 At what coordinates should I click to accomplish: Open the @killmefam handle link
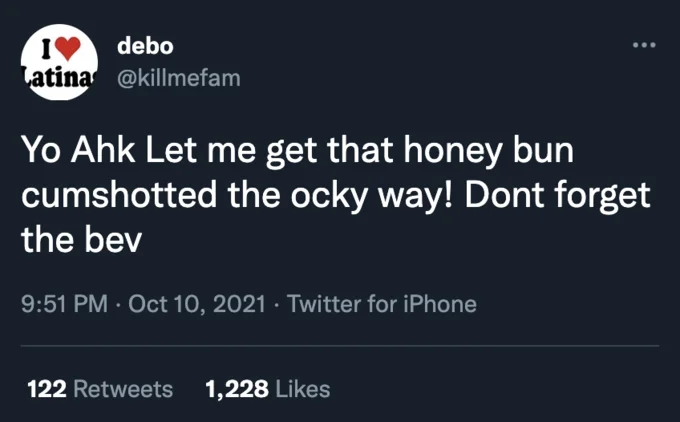point(179,78)
